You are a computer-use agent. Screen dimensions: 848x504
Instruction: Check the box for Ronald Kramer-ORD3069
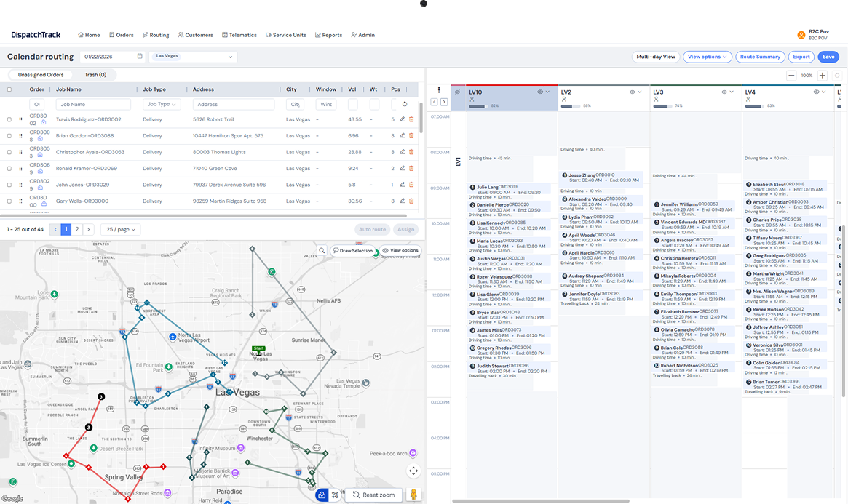point(9,168)
